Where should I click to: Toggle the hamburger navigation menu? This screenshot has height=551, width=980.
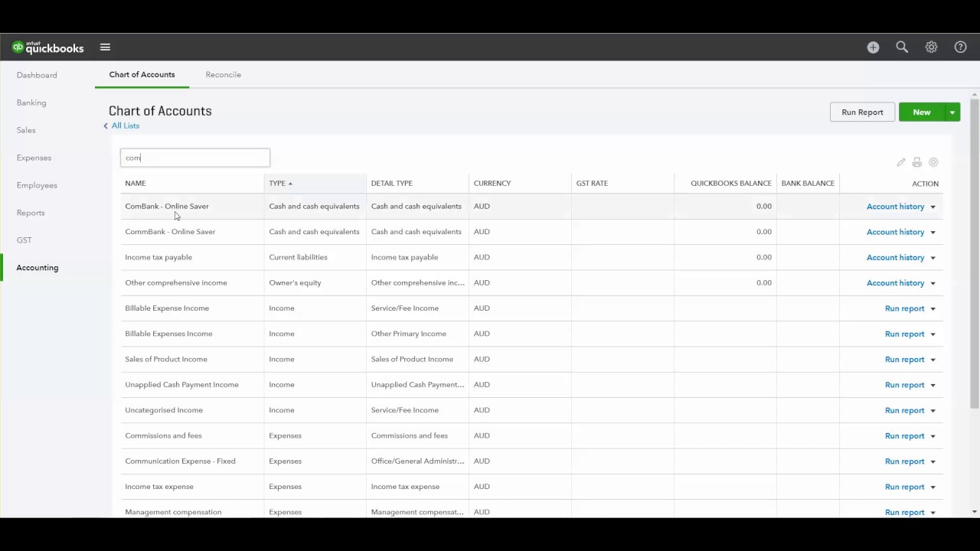(x=105, y=47)
